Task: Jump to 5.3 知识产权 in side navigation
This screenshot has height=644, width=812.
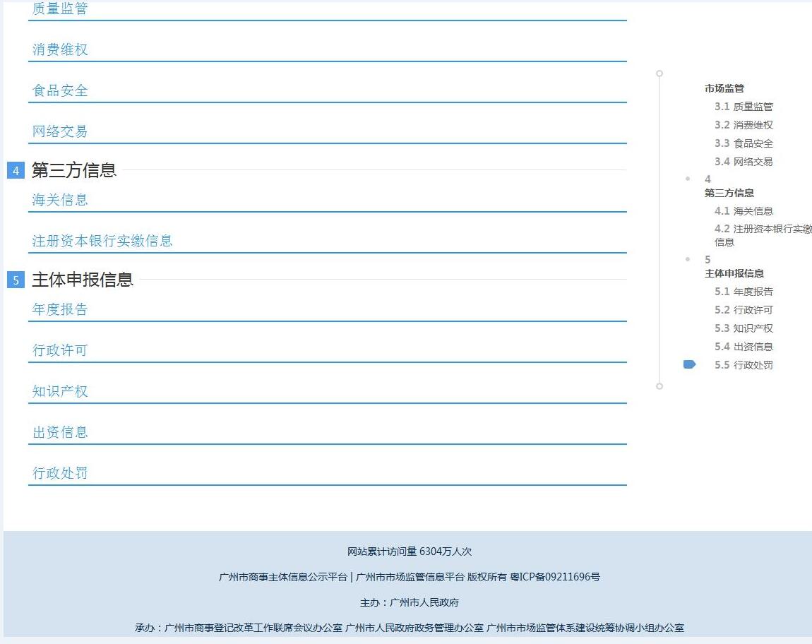Action: click(744, 328)
